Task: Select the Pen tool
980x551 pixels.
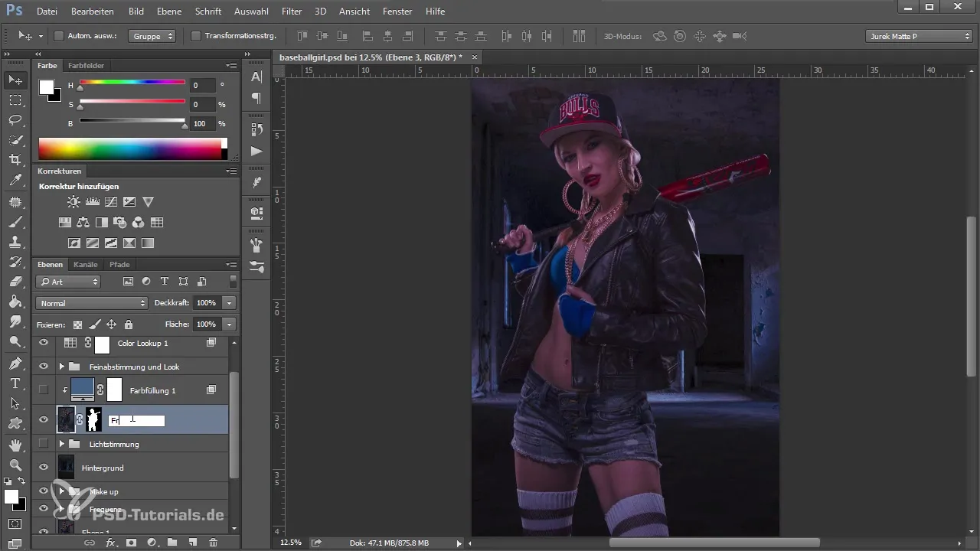Action: pos(15,363)
